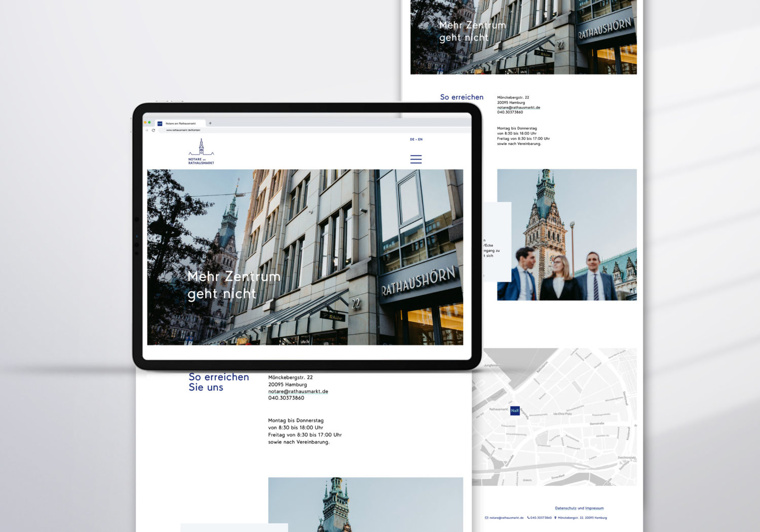The height and width of the screenshot is (532, 760).
Task: Click the tablet hero image 'Mehr Zentrum geht nicht'
Action: [x=305, y=257]
